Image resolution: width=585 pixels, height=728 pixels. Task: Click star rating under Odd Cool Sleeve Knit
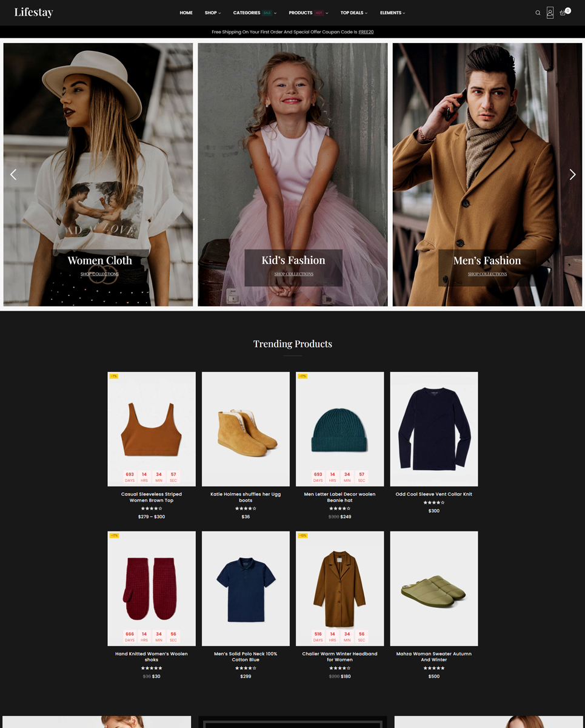point(433,502)
